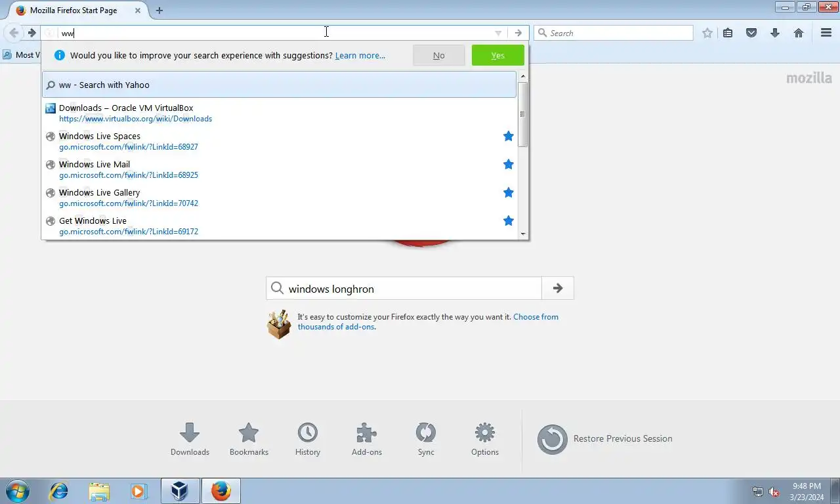Open Downloads from the start page
Viewport: 840px width, 504px height.
(x=190, y=439)
